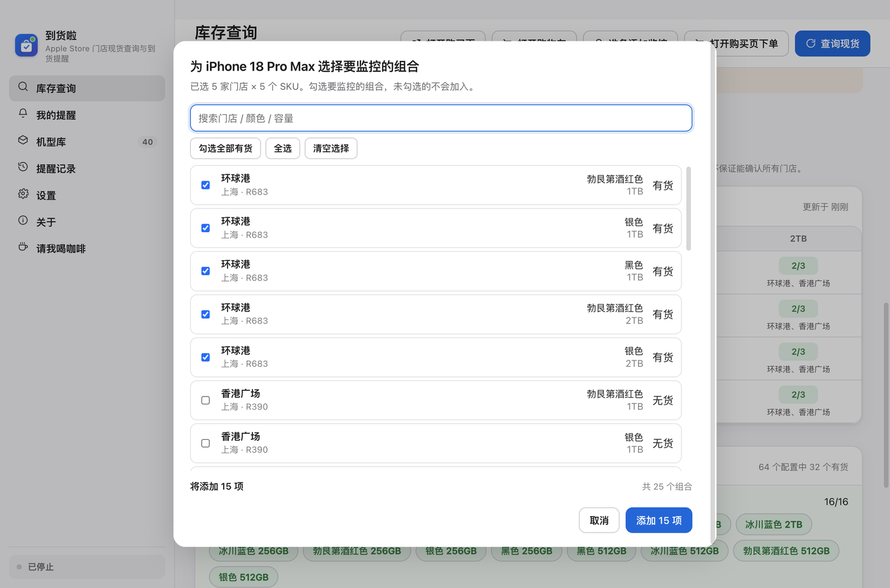Image resolution: width=890 pixels, height=588 pixels.
Task: Uncheck 环球港 勃艮第酒红色 1TB combination
Action: 205,185
